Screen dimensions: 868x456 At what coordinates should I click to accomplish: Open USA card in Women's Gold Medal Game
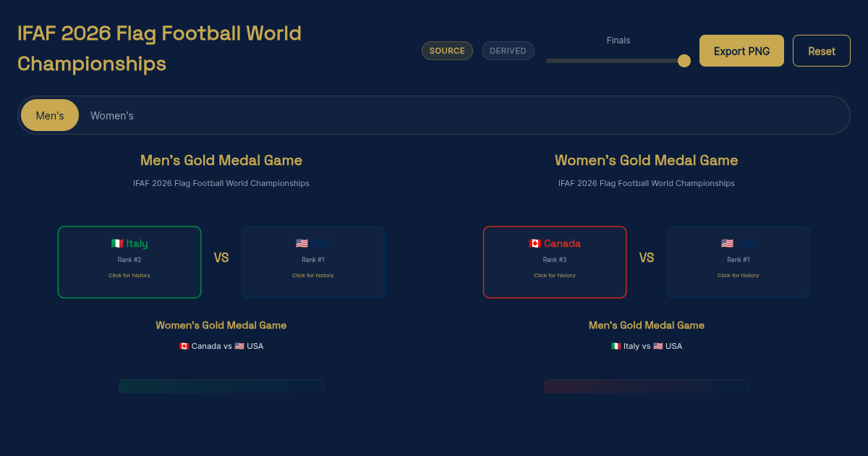pyautogui.click(x=739, y=262)
